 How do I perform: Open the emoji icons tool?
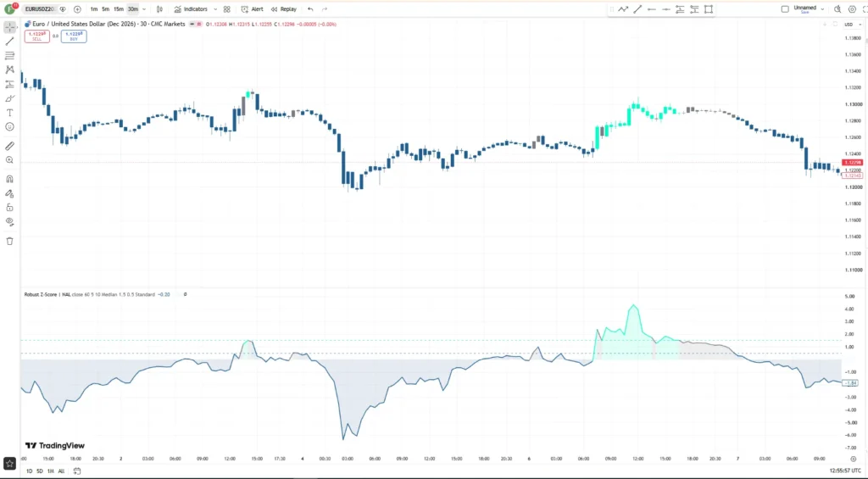click(x=9, y=127)
